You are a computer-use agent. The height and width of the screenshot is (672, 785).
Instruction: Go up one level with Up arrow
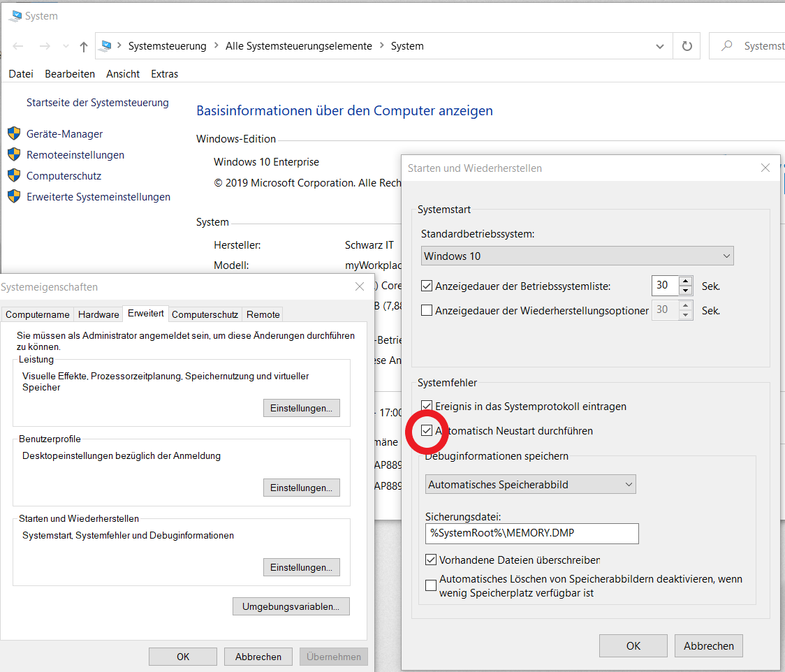(84, 47)
